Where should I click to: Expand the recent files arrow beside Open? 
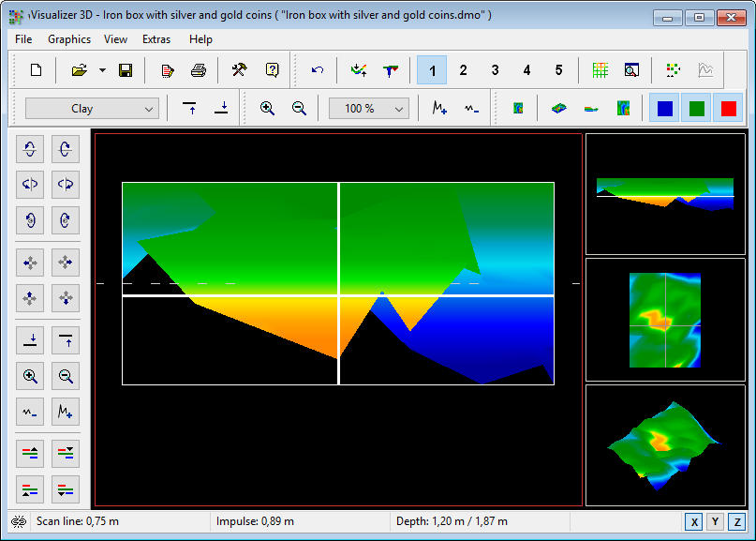103,70
